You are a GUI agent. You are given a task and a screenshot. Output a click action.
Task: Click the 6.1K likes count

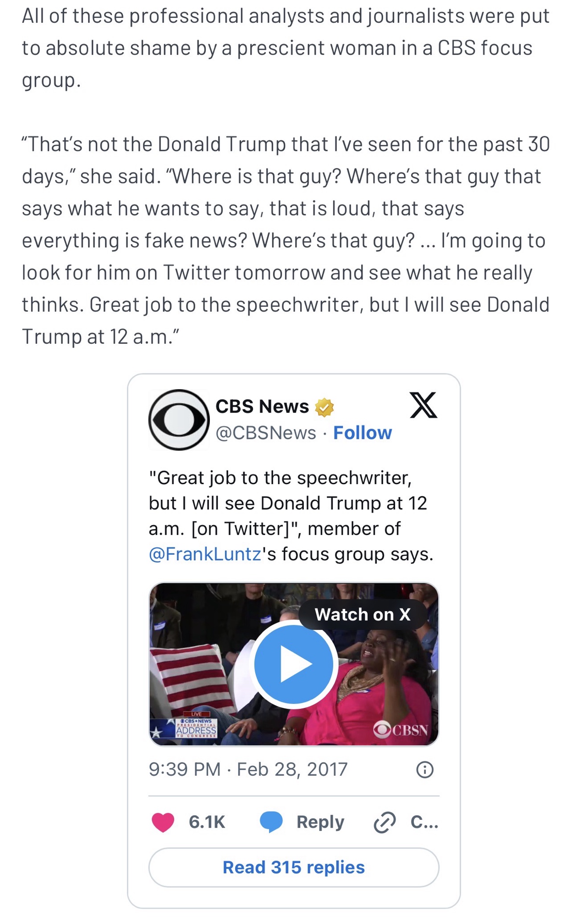coord(207,822)
